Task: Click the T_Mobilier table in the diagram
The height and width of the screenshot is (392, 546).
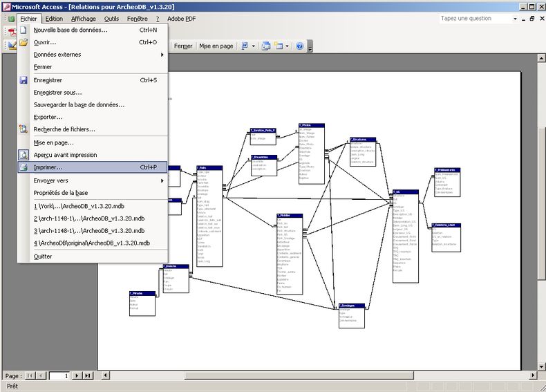Action: 290,254
